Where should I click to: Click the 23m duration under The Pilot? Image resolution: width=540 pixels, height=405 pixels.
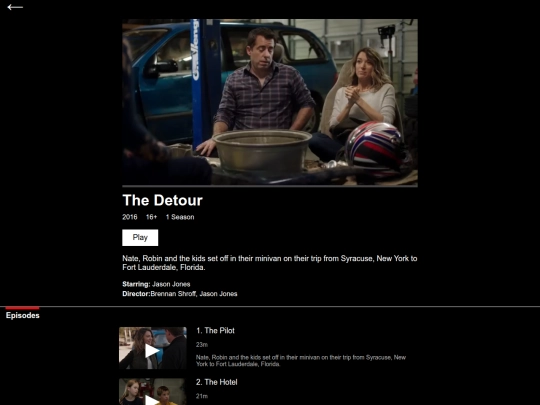coord(202,344)
